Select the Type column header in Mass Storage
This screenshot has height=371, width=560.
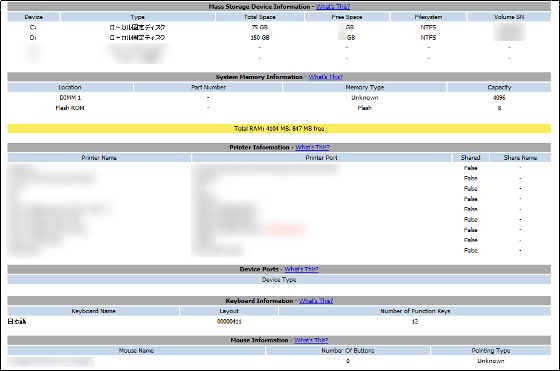[x=138, y=17]
